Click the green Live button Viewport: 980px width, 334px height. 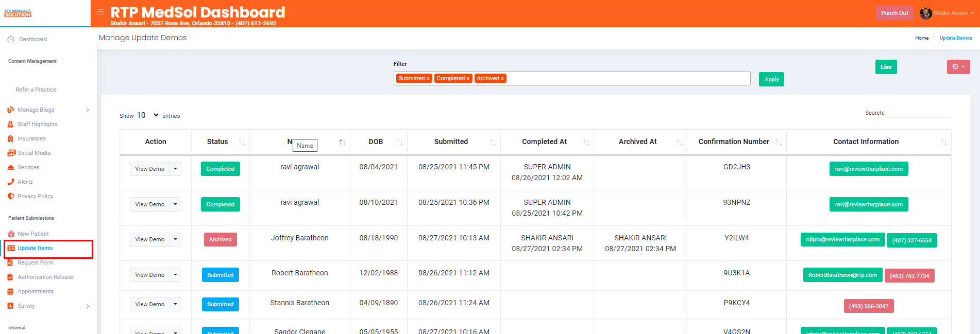[x=886, y=67]
